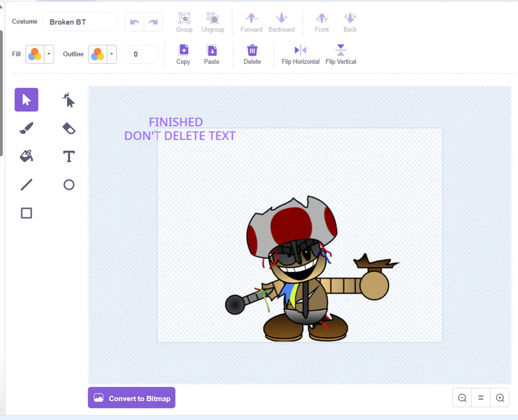Zoom out of the canvas
The width and height of the screenshot is (518, 420).
(462, 398)
